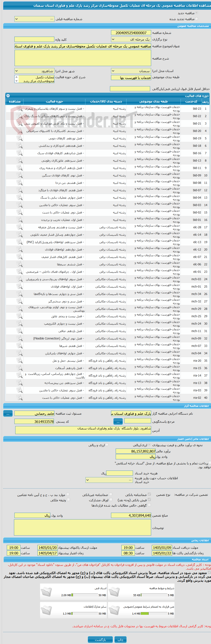Image resolution: width=211 pixels, height=644 pixels.
Task: Open view icon for row elc-28
Action: coord(19,227)
